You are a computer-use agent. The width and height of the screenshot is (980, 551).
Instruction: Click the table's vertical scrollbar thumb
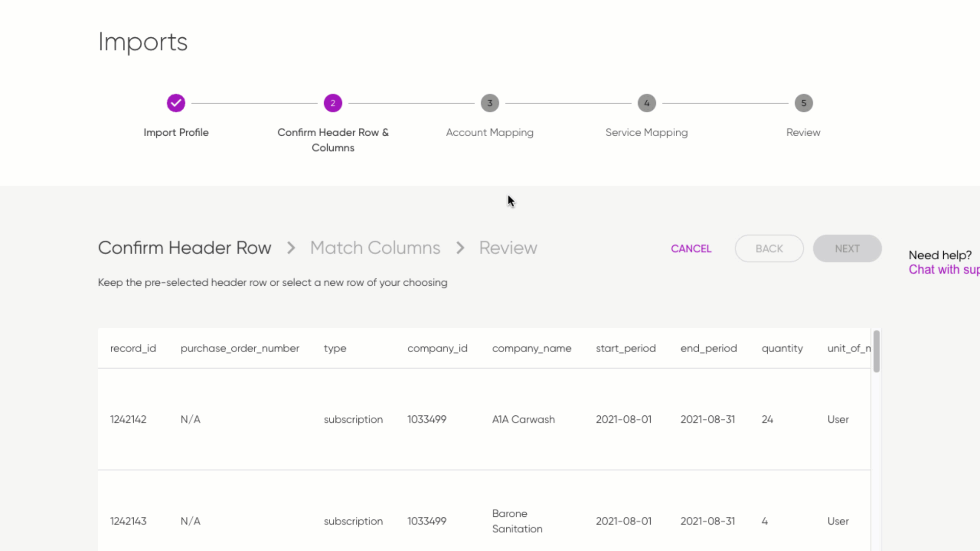[876, 352]
